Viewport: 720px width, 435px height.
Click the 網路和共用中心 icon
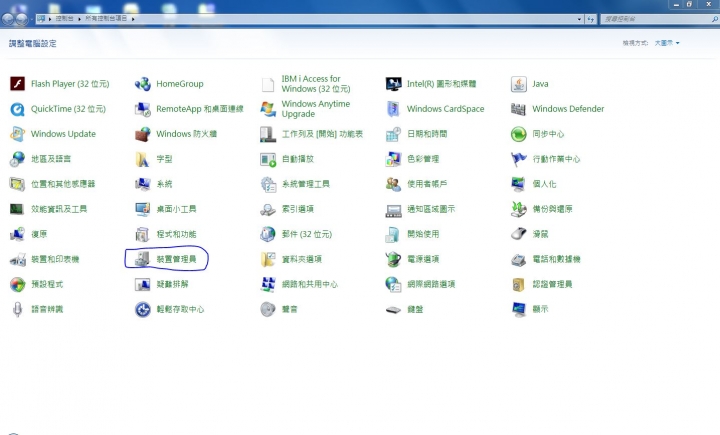[x=268, y=284]
